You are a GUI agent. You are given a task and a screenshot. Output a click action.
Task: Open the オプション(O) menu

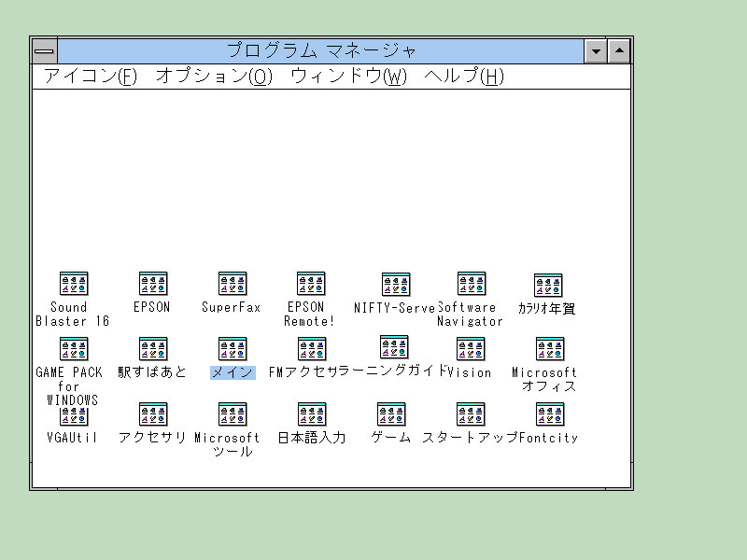tap(214, 76)
